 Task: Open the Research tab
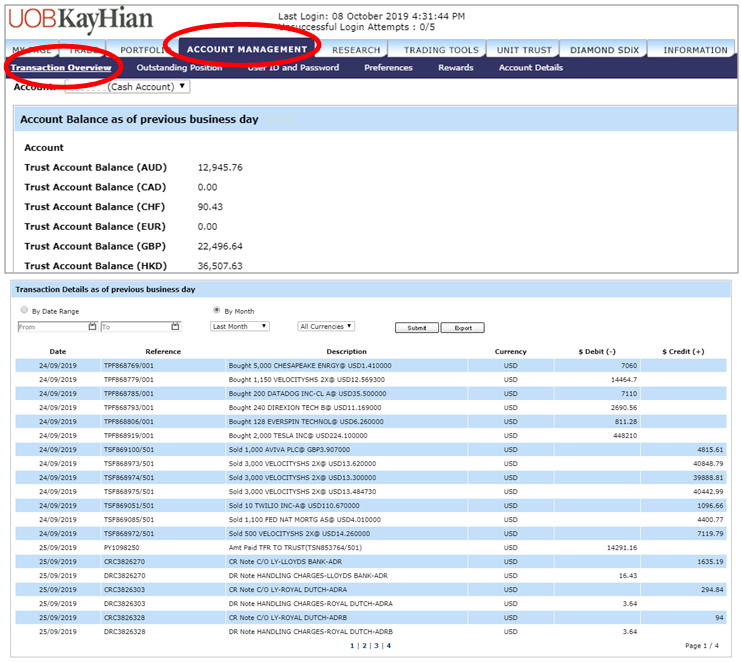(355, 50)
